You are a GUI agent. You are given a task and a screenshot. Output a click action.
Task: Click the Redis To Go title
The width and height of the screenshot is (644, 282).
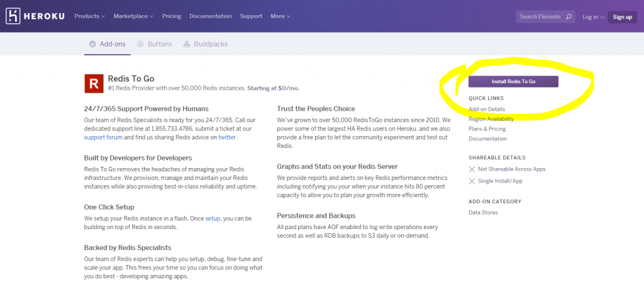click(131, 79)
